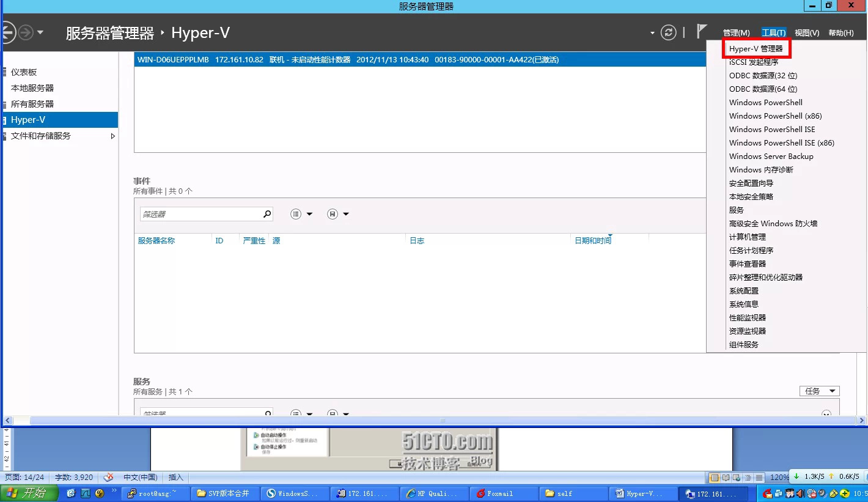
Task: Sort events by 日期和时间 column header
Action: tap(593, 241)
